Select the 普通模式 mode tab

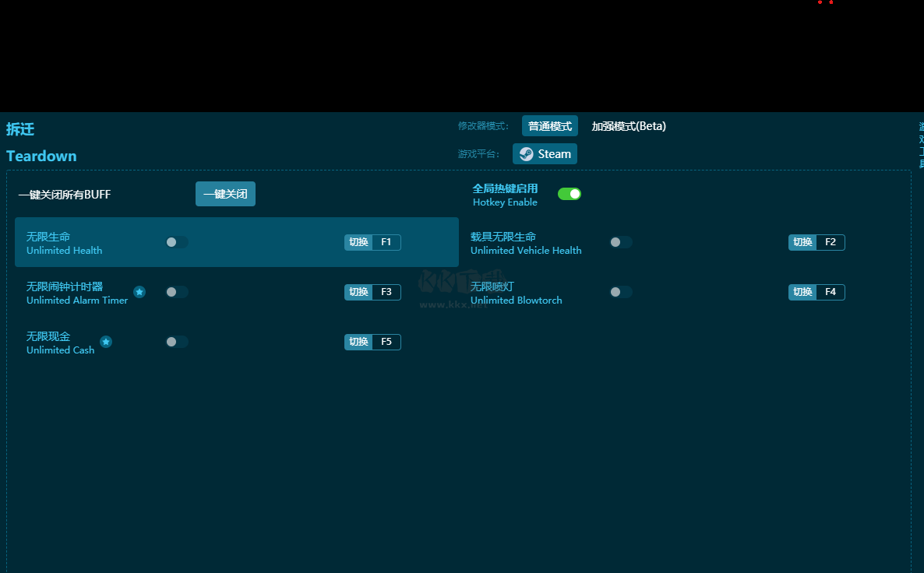(550, 126)
